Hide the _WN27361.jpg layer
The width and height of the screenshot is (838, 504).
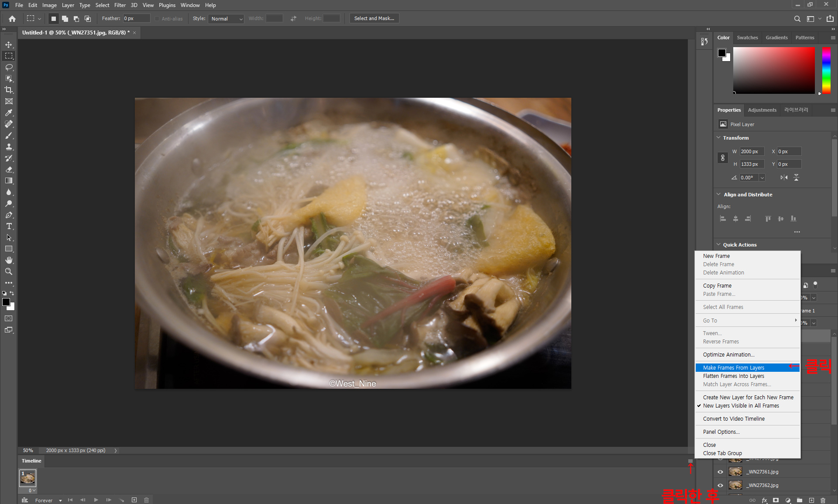point(720,472)
